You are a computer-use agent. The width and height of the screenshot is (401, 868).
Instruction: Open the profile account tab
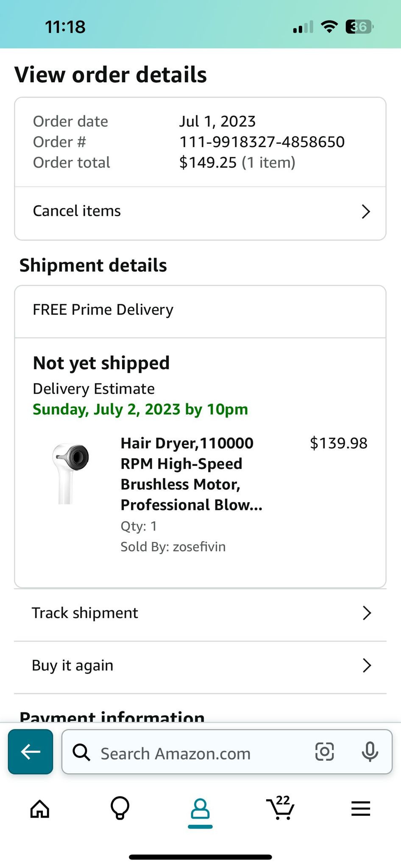200,809
